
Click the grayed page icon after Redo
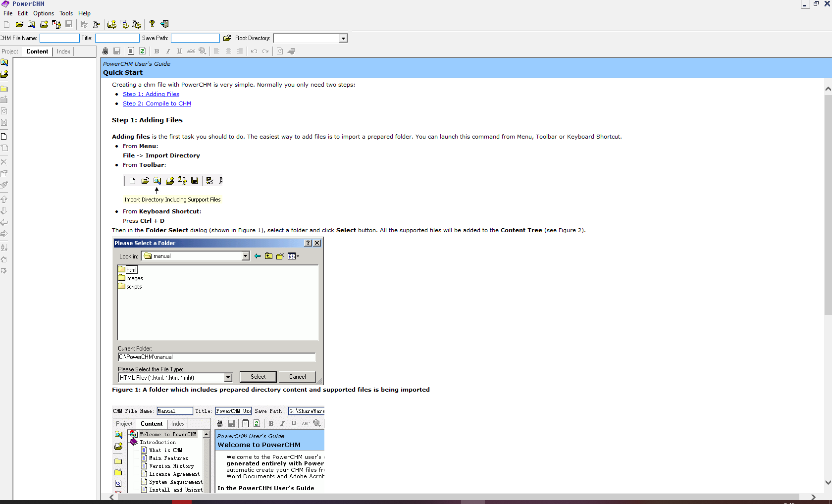280,51
